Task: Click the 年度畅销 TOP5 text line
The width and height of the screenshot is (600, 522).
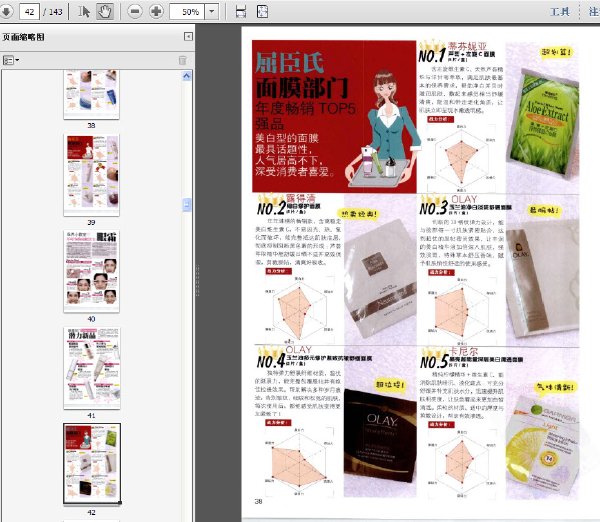Action: point(306,109)
